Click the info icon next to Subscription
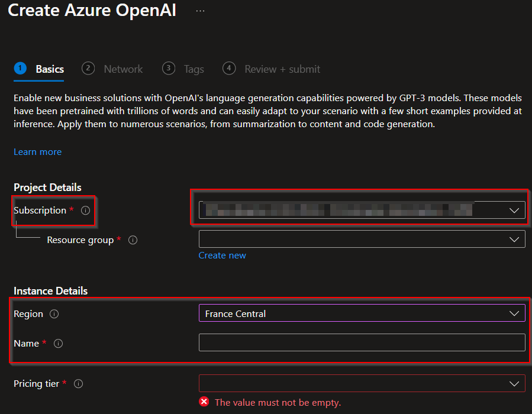 (x=85, y=211)
